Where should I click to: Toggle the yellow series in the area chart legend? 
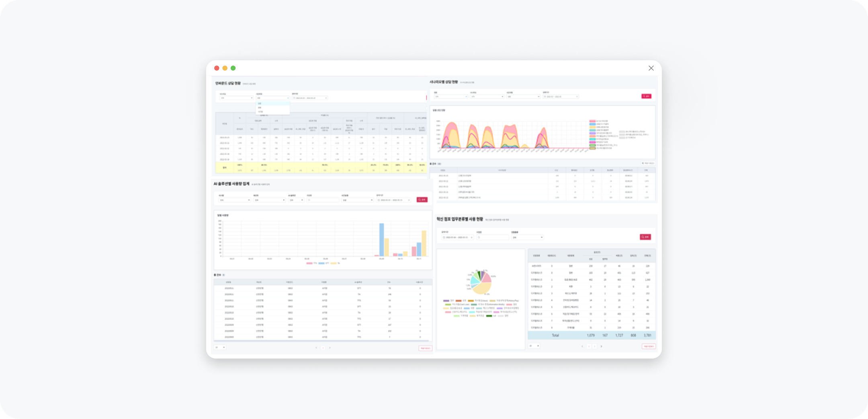click(592, 127)
